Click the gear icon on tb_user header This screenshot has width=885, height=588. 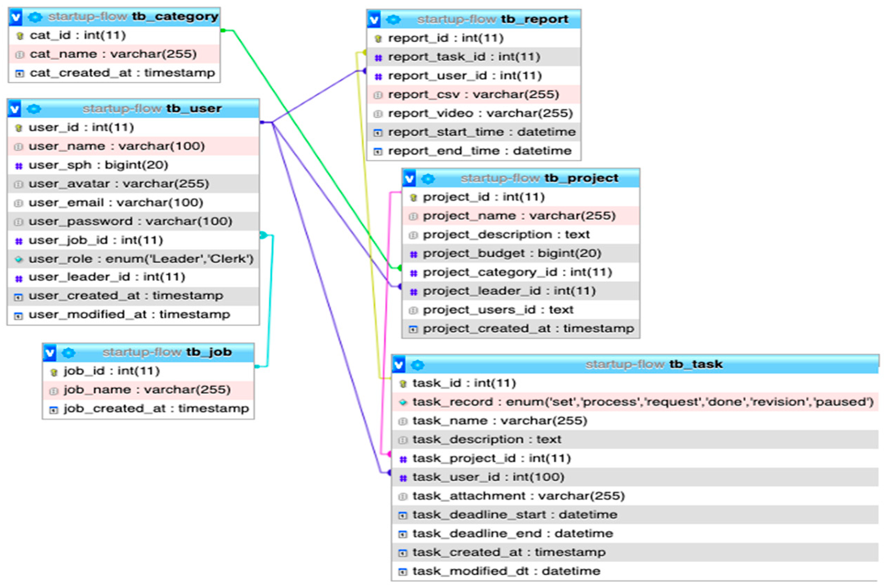point(34,109)
